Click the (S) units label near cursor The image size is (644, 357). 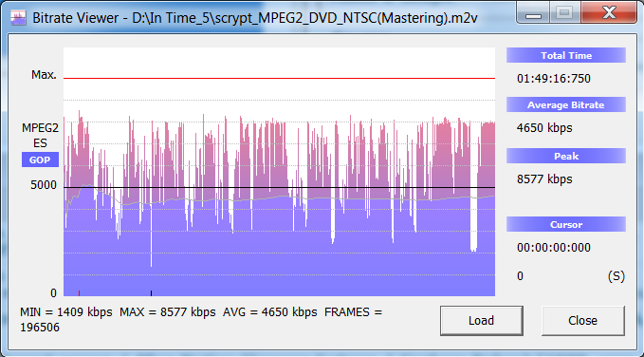(616, 276)
